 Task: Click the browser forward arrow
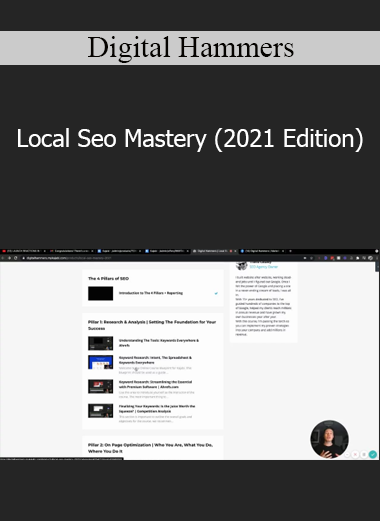[9, 258]
